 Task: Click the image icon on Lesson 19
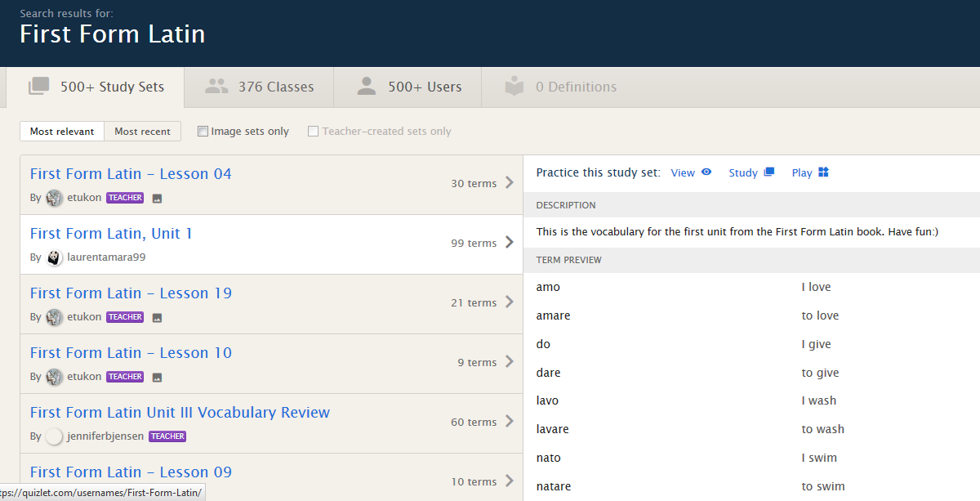point(158,317)
